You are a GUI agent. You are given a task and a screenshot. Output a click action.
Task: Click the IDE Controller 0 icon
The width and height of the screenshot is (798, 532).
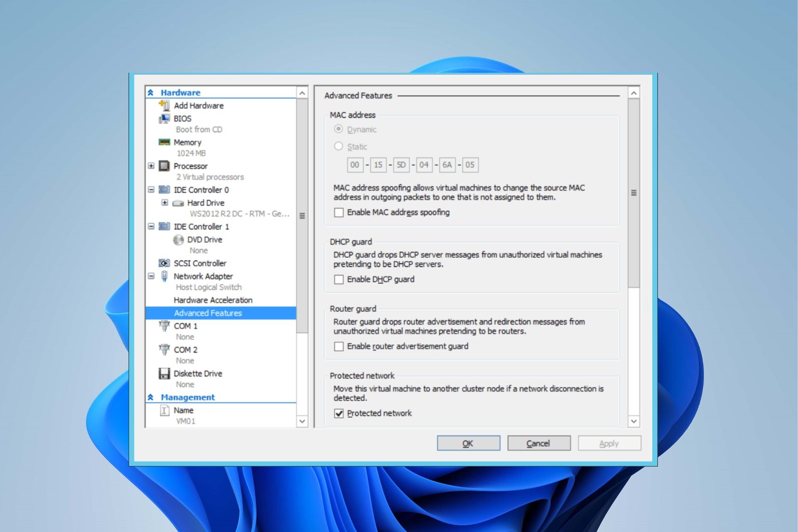pos(164,190)
